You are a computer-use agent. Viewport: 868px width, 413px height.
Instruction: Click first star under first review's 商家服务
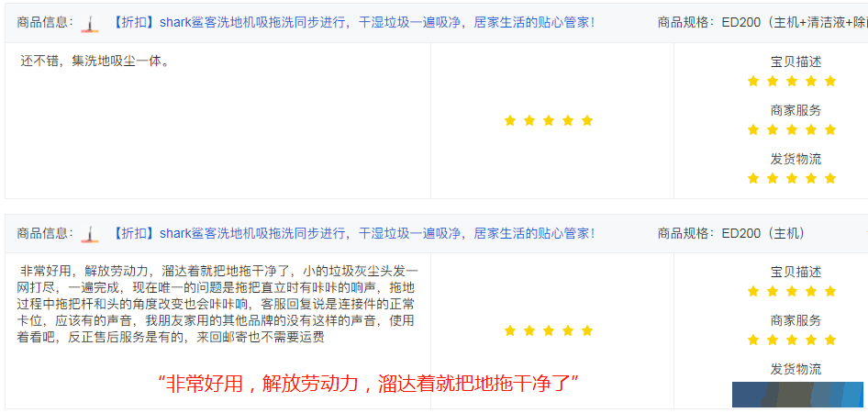[x=753, y=129]
